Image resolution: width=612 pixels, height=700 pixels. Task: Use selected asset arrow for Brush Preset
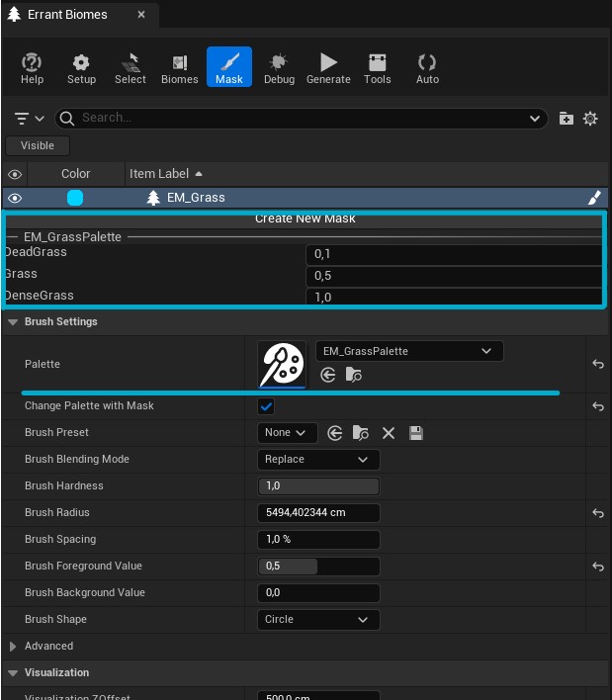(x=335, y=433)
